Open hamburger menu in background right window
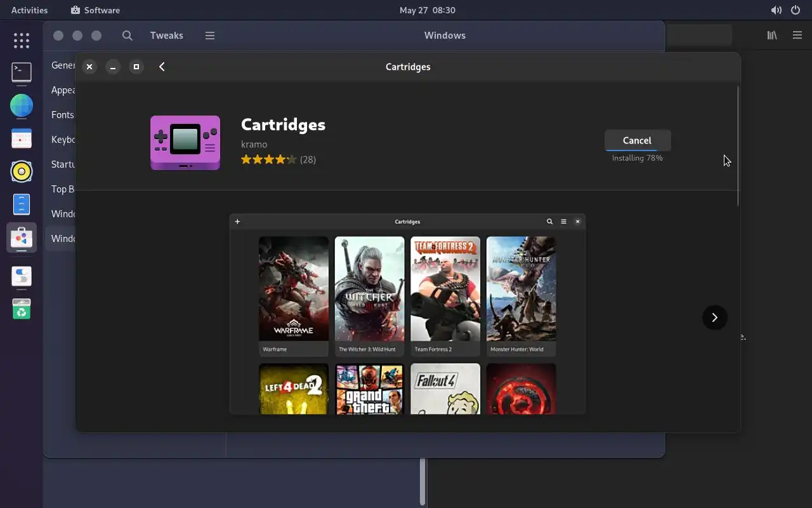The width and height of the screenshot is (812, 508). 797,36
